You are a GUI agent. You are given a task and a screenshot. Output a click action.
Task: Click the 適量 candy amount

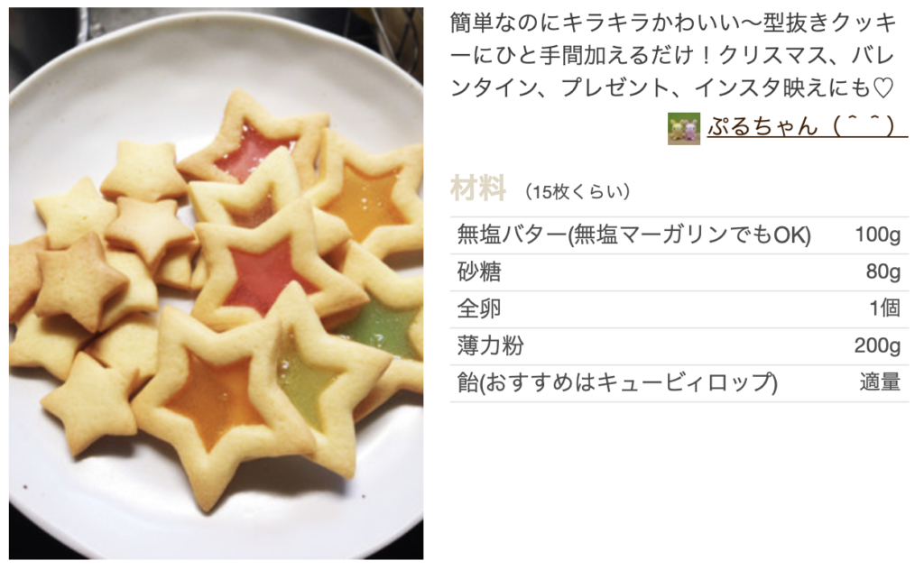click(880, 382)
